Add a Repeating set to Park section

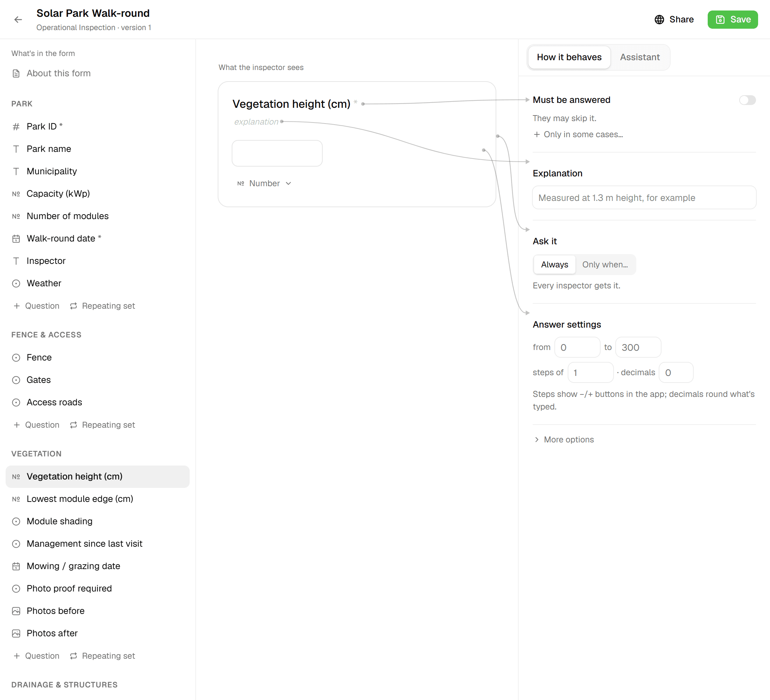point(102,306)
